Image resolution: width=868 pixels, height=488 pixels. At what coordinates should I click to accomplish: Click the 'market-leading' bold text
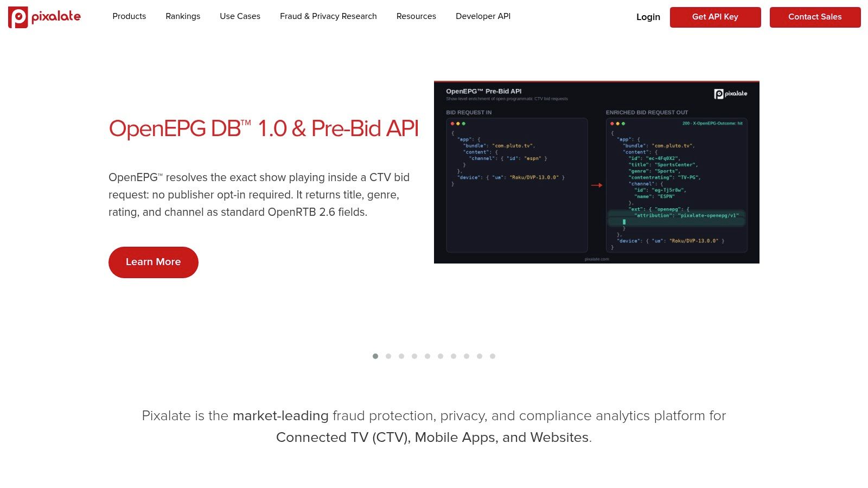coord(280,416)
